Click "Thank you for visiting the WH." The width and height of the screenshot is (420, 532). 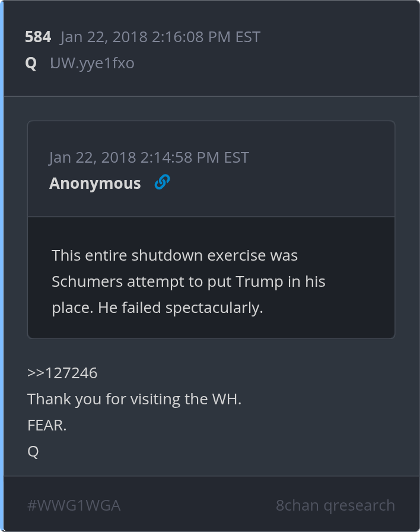pos(134,399)
